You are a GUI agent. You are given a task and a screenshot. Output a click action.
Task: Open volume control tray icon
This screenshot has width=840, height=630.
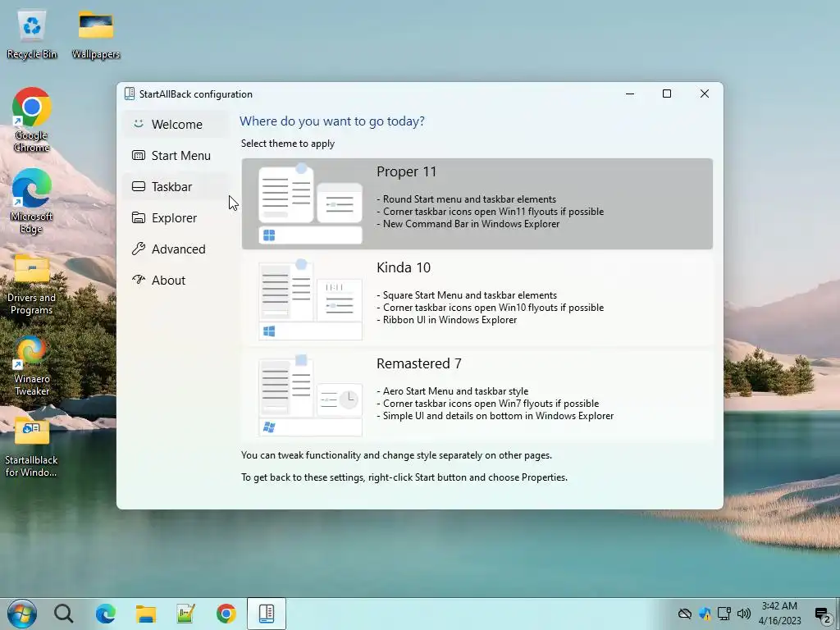(743, 614)
